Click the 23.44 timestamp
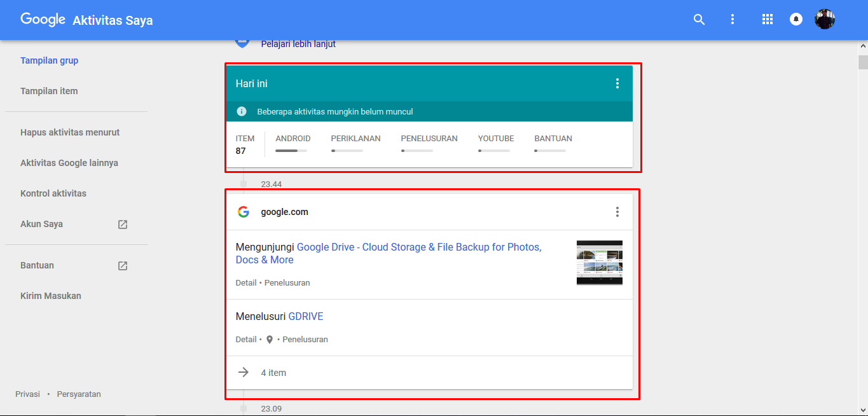Image resolution: width=868 pixels, height=416 pixels. 271,184
